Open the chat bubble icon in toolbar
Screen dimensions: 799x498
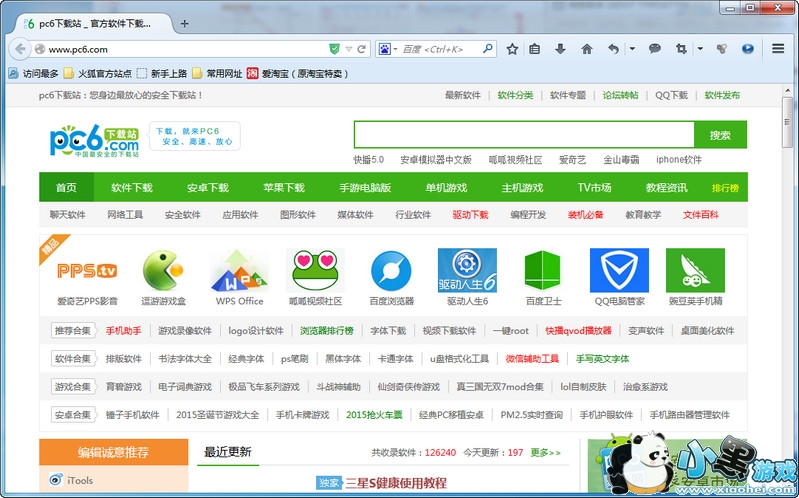655,49
